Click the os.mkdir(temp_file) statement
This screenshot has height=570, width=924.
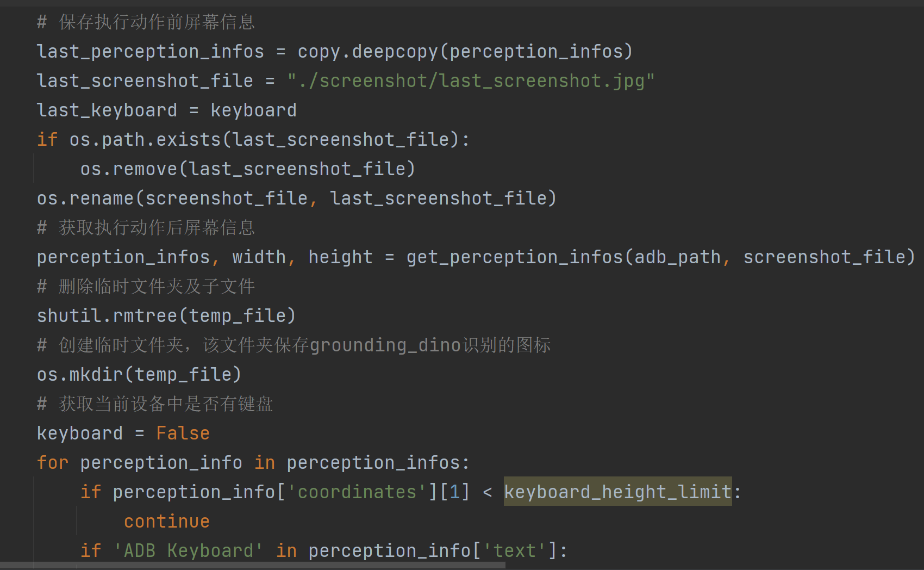click(139, 374)
